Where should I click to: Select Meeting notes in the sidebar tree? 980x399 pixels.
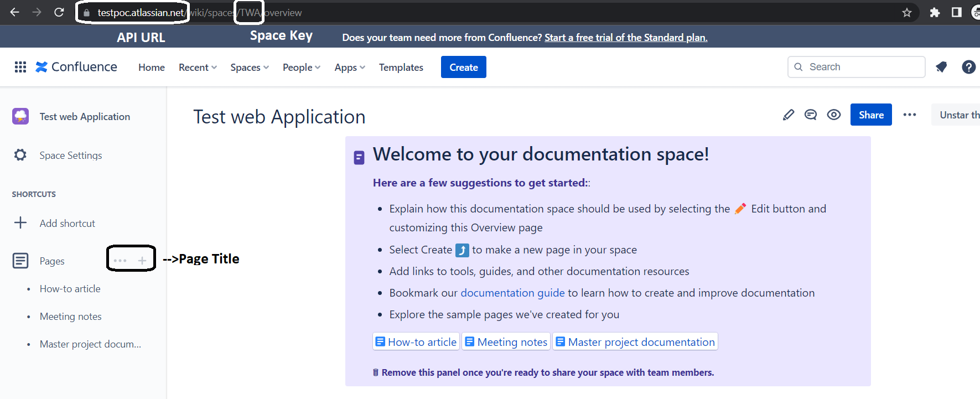pos(71,316)
